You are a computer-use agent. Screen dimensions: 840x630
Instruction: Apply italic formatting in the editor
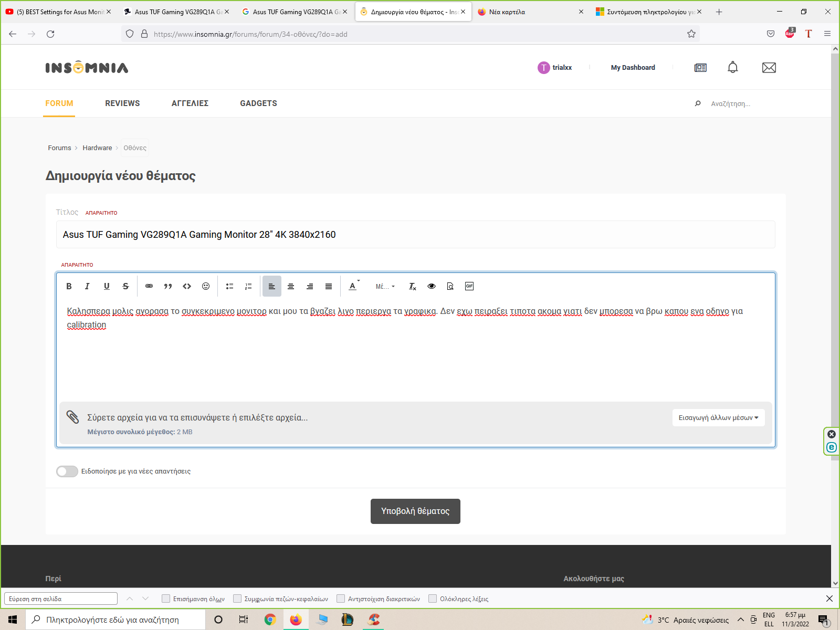[x=87, y=286]
